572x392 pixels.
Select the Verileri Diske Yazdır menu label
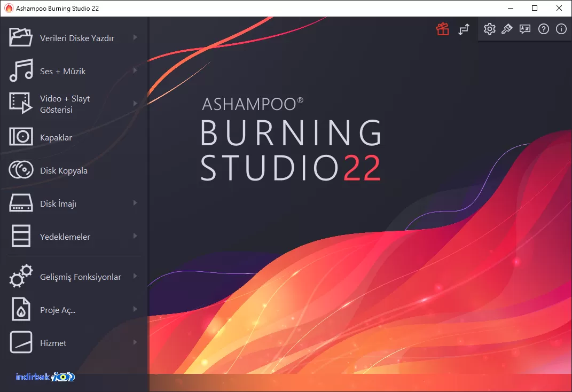77,38
